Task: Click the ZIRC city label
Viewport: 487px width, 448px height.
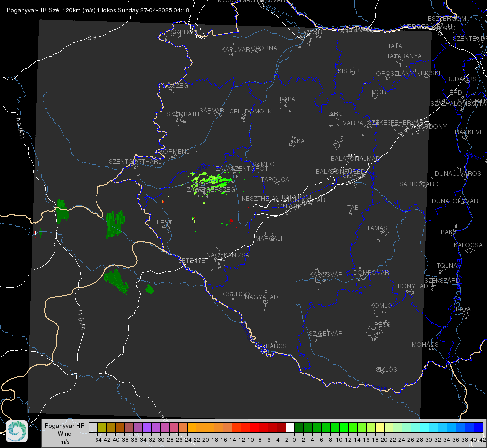Action: (336, 114)
